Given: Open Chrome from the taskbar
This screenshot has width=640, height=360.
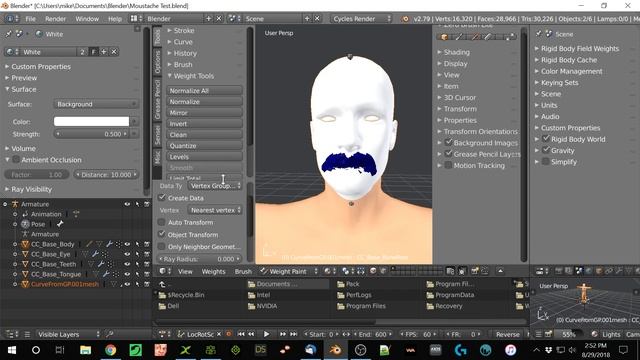Looking at the screenshot, I should point(110,350).
